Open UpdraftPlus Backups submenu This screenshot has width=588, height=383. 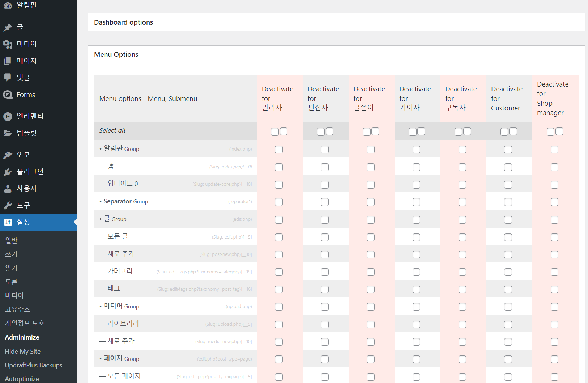(x=34, y=365)
